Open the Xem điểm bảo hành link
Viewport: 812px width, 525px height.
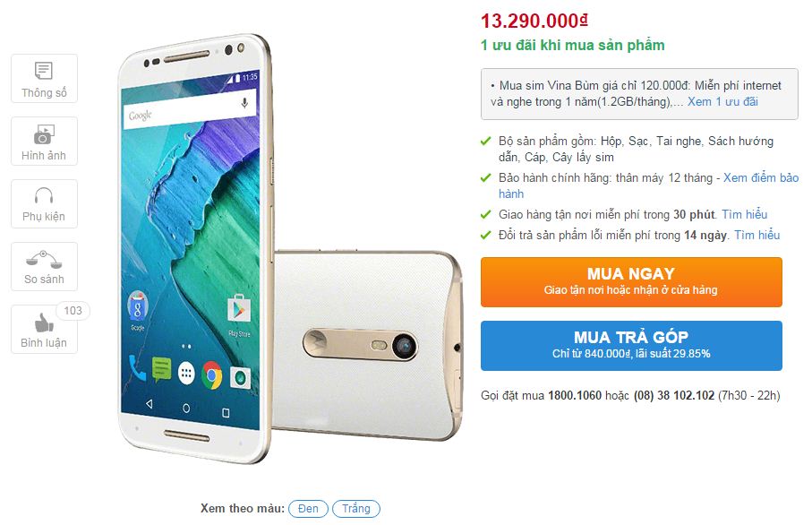coord(648,185)
